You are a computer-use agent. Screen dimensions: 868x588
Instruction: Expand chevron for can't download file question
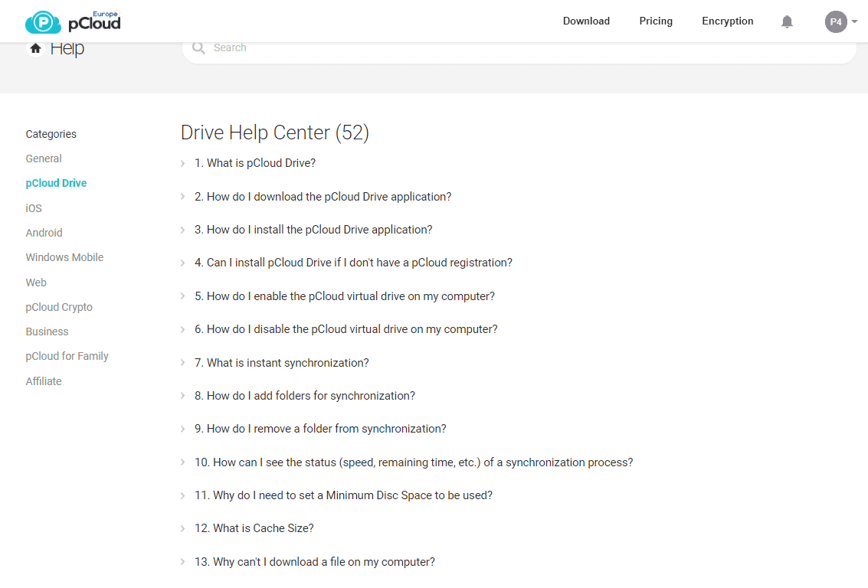point(182,561)
